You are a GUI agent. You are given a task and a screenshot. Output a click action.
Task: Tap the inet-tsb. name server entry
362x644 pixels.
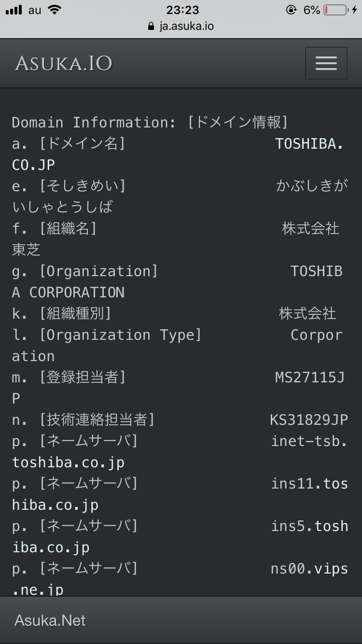(x=309, y=441)
